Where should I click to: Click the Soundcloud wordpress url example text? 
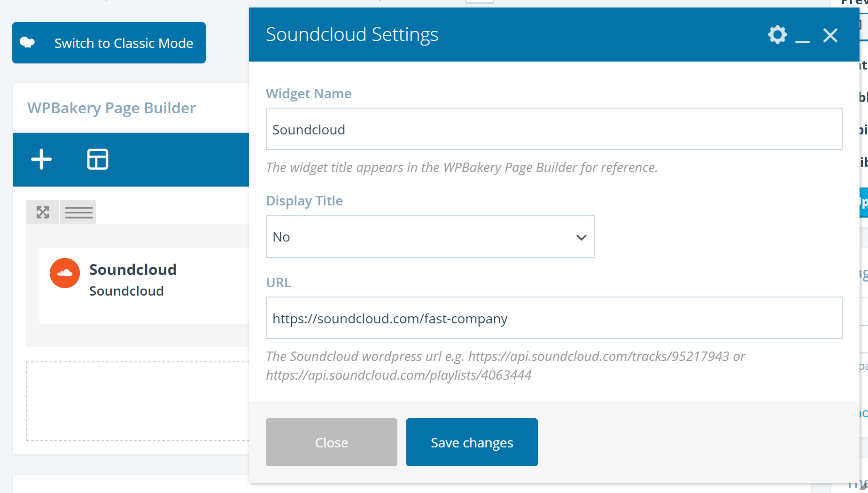pos(505,366)
